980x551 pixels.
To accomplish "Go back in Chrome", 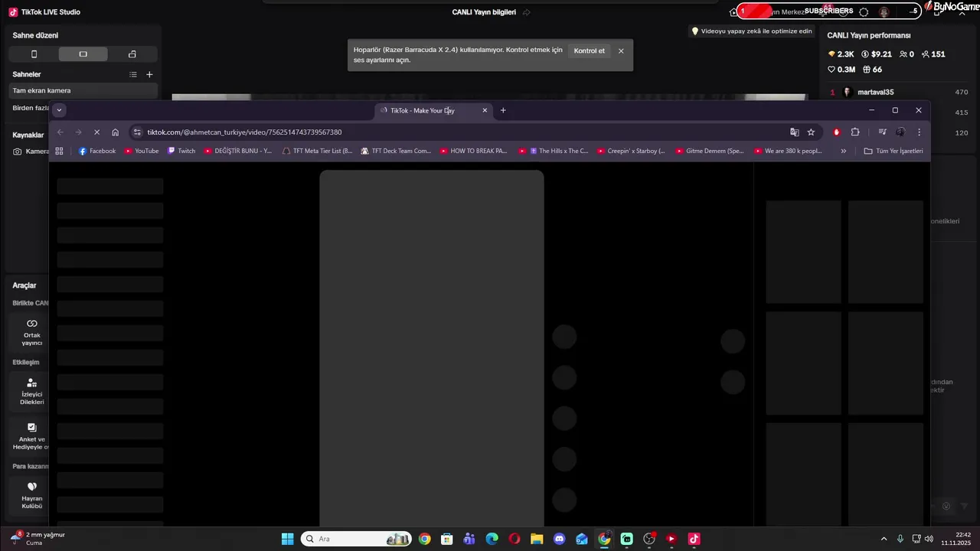I will click(x=60, y=132).
